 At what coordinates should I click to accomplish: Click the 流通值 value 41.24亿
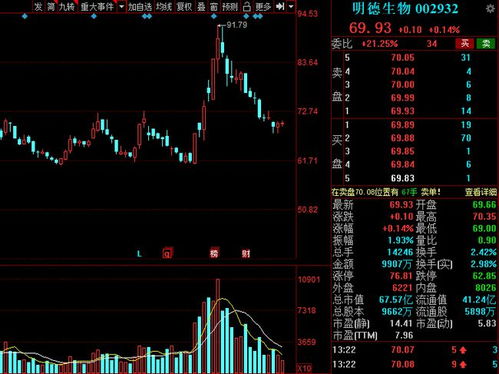pos(479,300)
